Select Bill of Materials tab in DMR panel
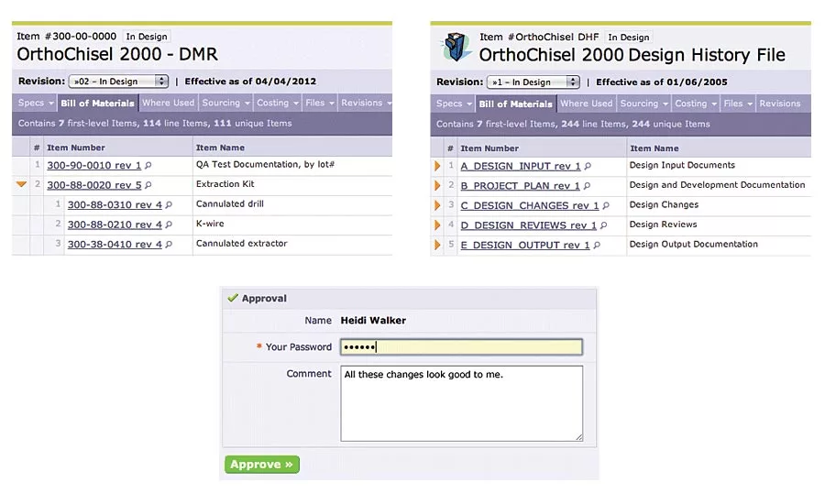Image resolution: width=825 pixels, height=504 pixels. [x=97, y=104]
